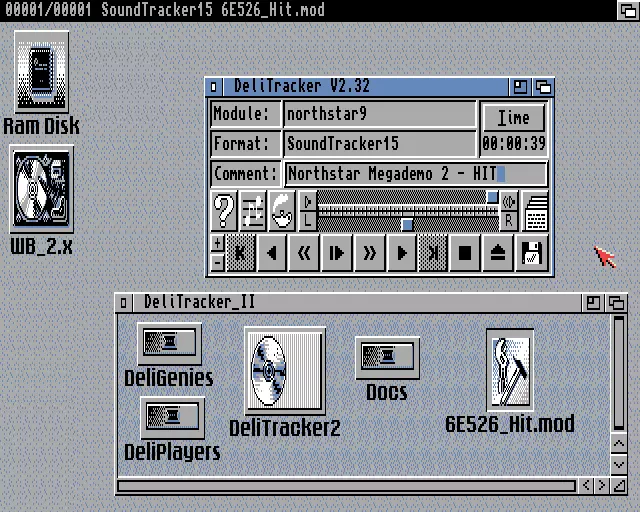Viewport: 640px width, 512px height.
Task: Stop playback with the square stop button
Action: coord(465,253)
